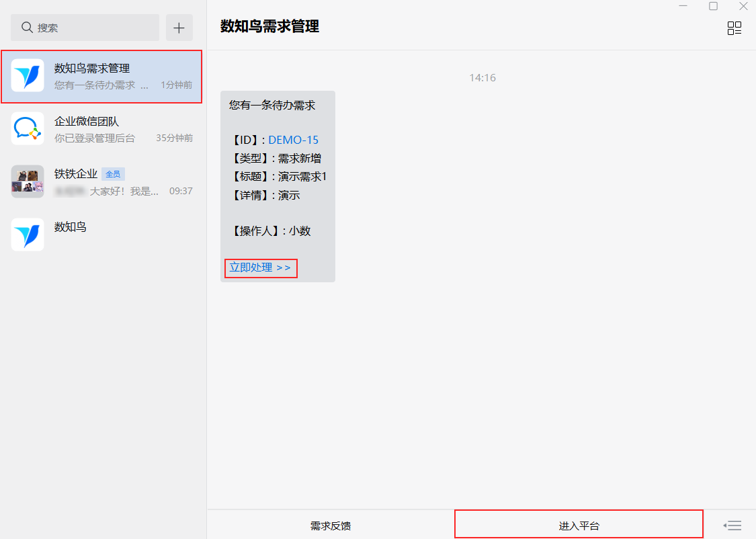Click the 全员 tag on 铁铁企业

[x=114, y=174]
